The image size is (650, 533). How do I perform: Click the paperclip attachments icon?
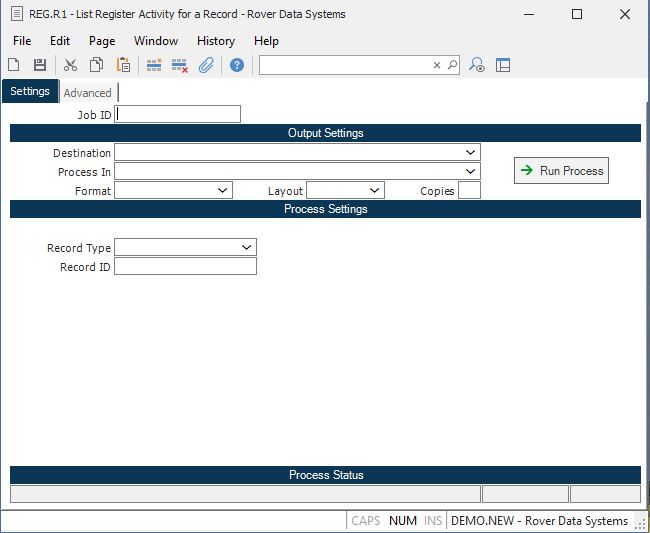[206, 65]
